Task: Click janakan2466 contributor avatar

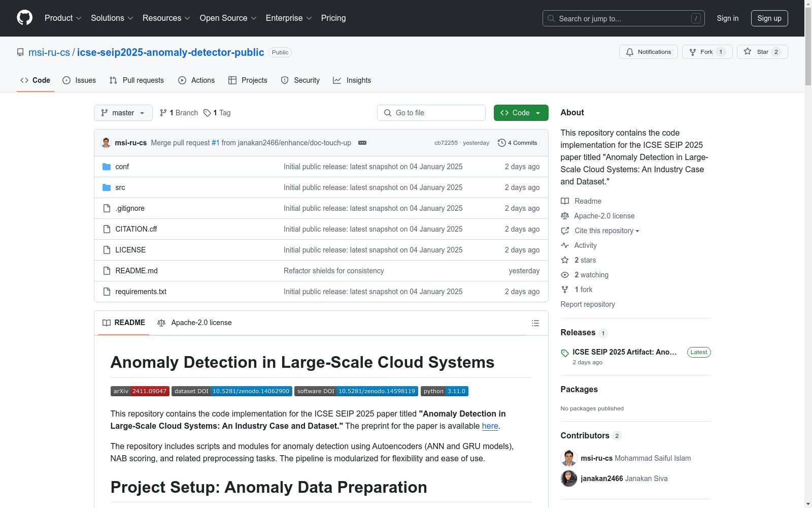Action: point(569,479)
